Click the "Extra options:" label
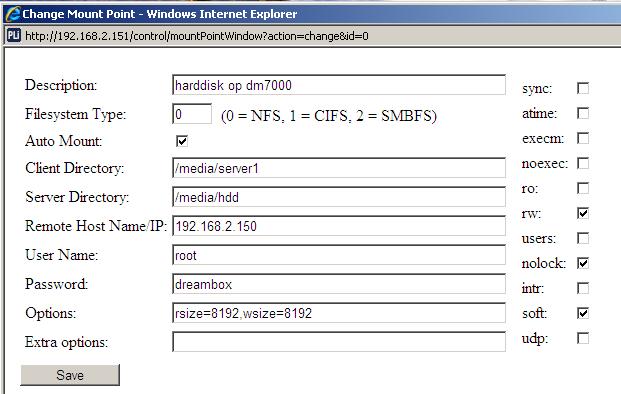Screen dimensions: 621x394 tap(67, 342)
